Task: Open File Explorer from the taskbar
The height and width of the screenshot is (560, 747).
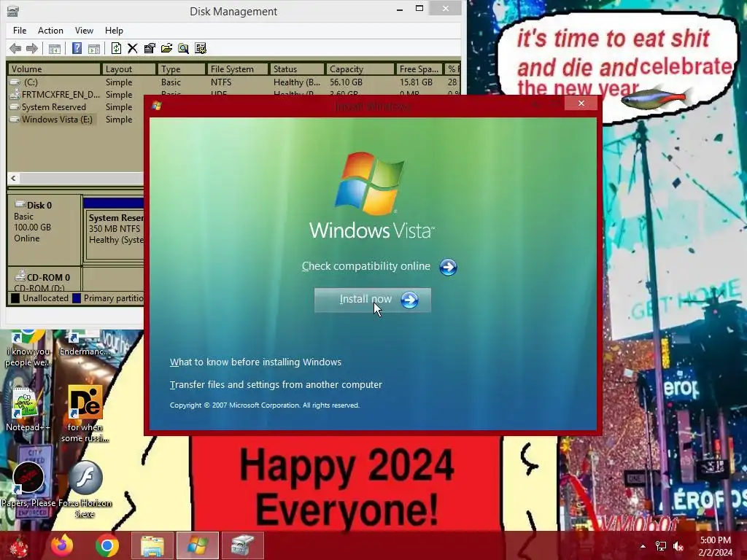Action: [152, 545]
